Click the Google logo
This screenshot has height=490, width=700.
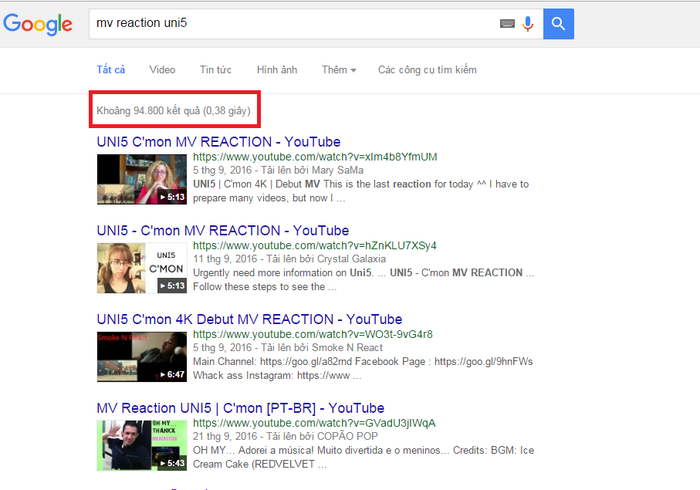click(x=38, y=24)
